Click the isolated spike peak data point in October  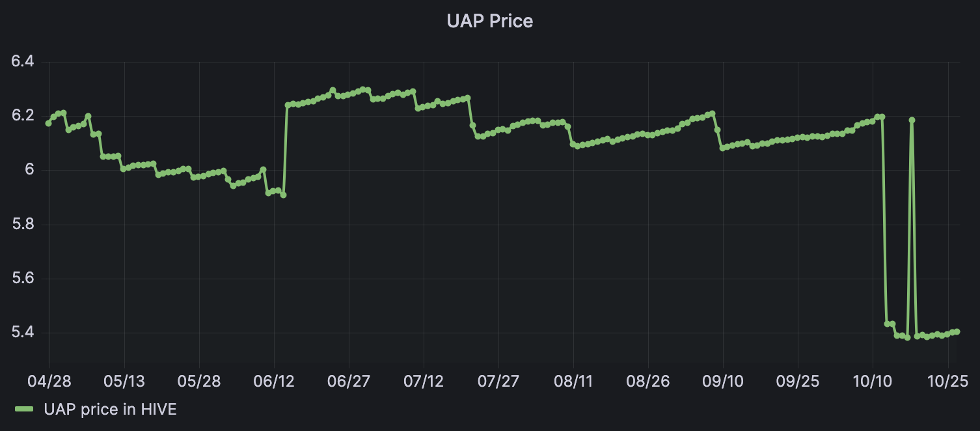point(912,120)
